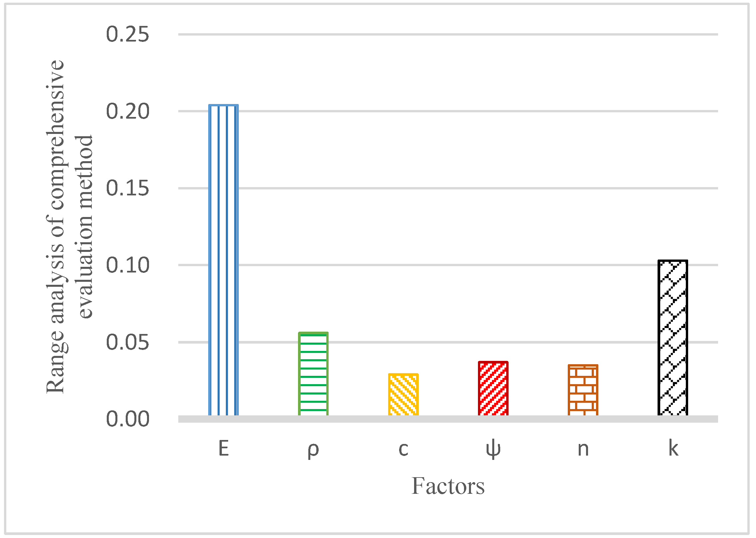Click the "ρ" x-axis category label
Screen dimensions: 756x538
(x=313, y=449)
